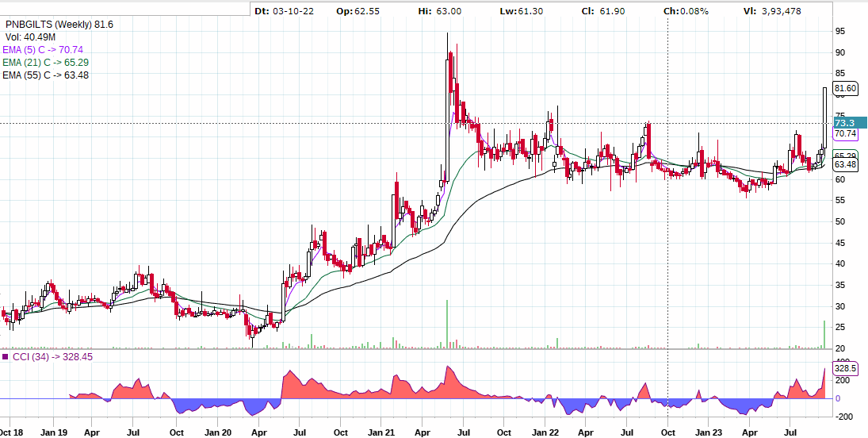Click the -200 CCI axis label
The image size is (868, 438).
pyautogui.click(x=843, y=417)
